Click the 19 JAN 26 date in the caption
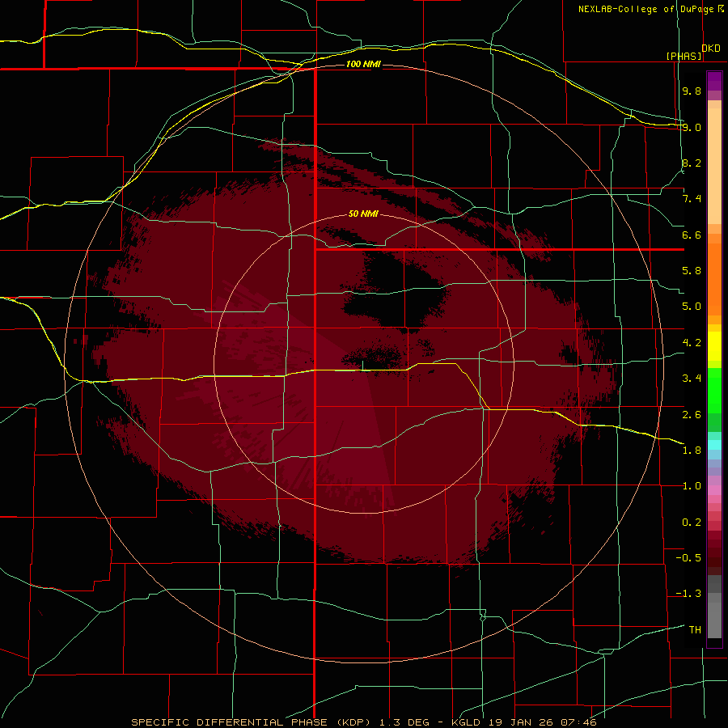728x728 pixels. click(x=522, y=722)
